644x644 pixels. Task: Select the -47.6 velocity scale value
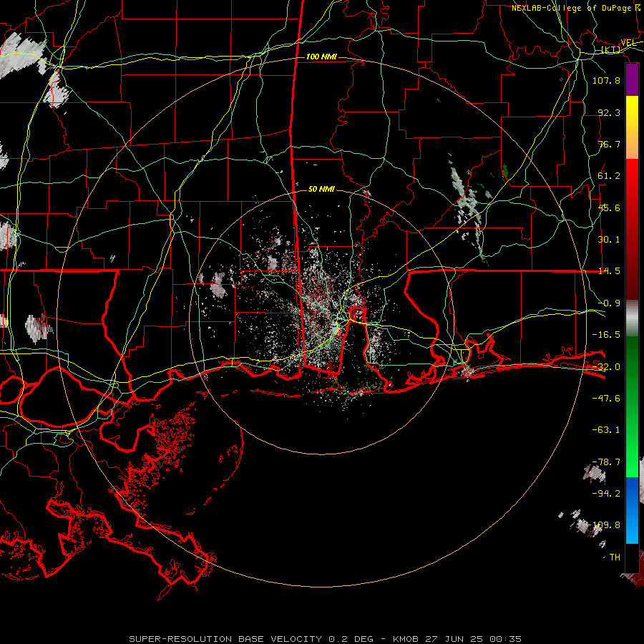pyautogui.click(x=606, y=399)
